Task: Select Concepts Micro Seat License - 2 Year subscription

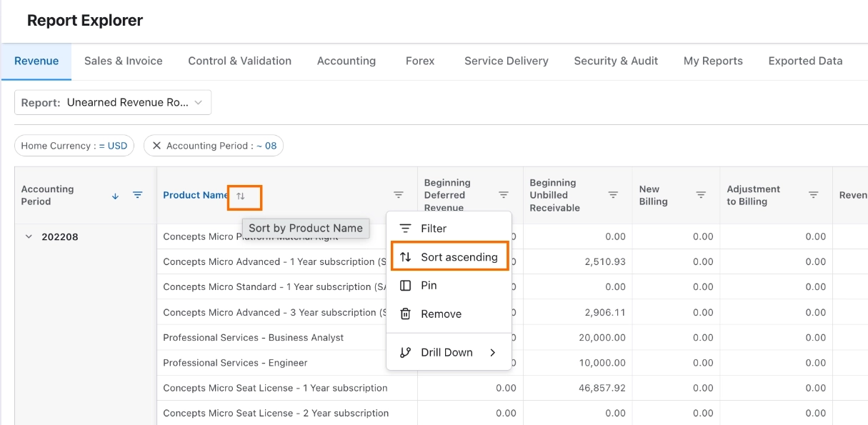Action: [276, 413]
